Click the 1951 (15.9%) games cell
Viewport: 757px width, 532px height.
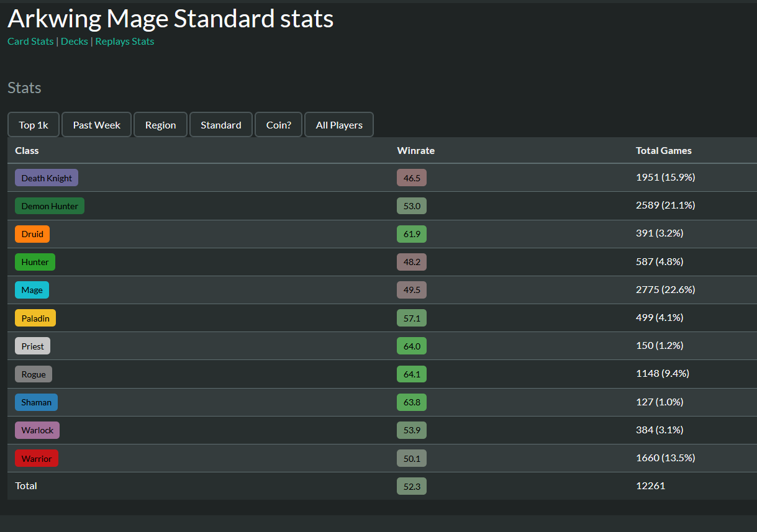click(x=666, y=178)
